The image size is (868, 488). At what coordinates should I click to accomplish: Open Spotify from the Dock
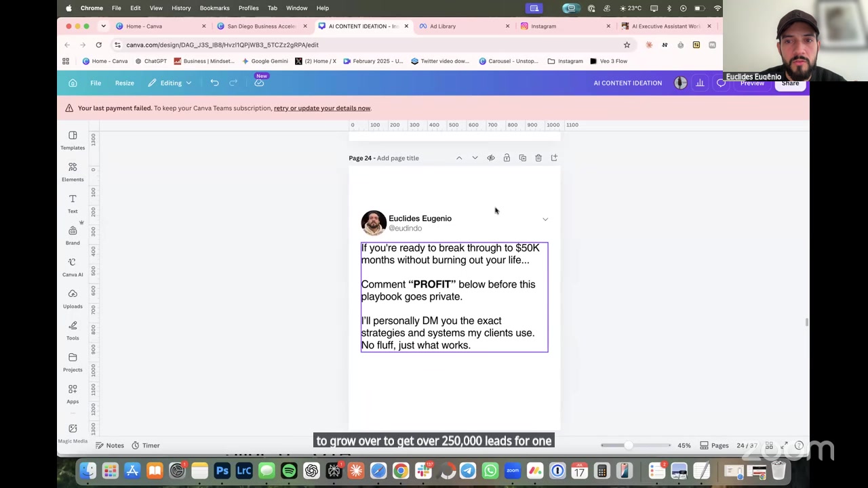(x=289, y=471)
